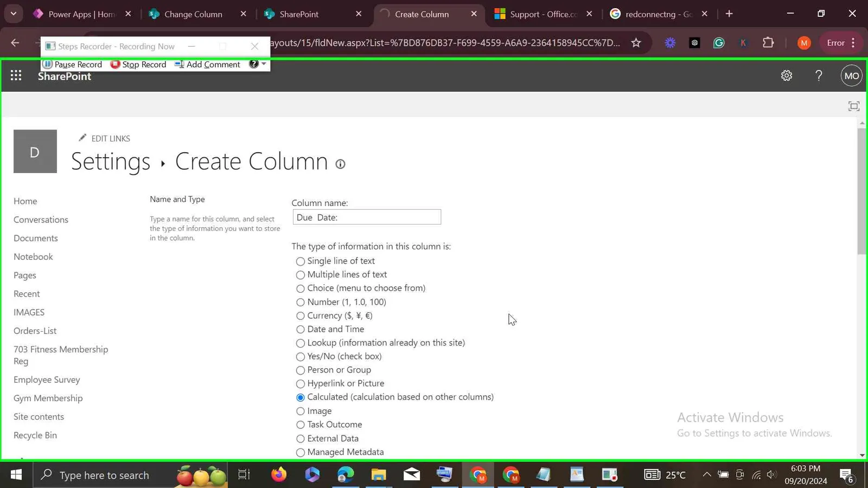
Task: Click Stop Record in Steps Recorder
Action: click(x=138, y=65)
